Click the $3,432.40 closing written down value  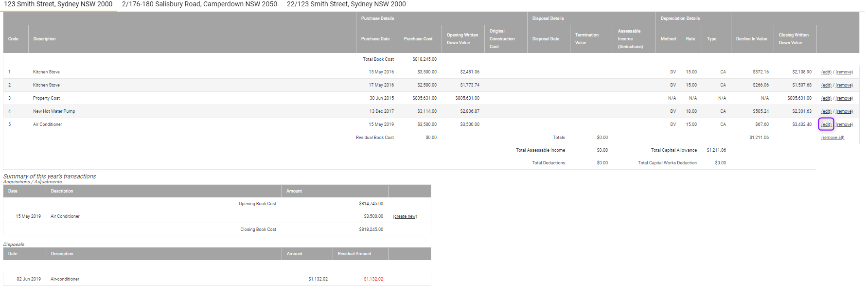pyautogui.click(x=802, y=124)
